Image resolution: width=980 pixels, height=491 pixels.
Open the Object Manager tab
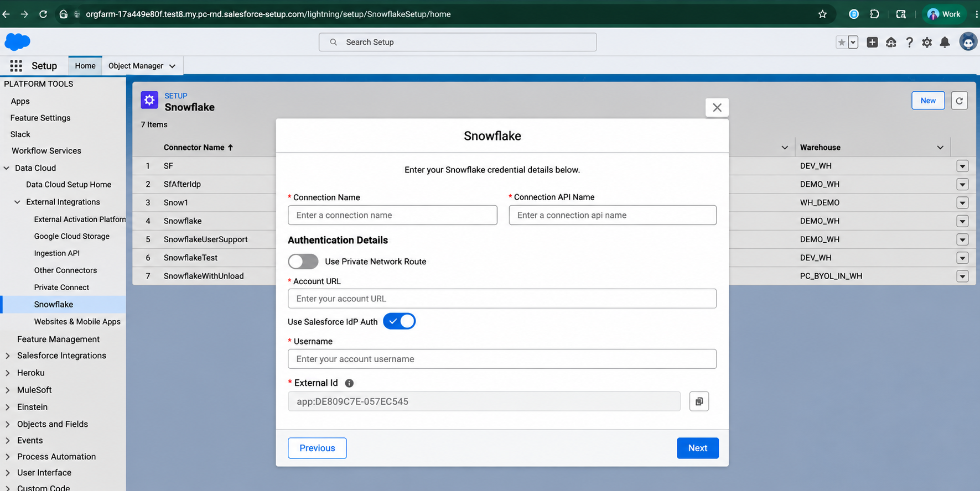(x=136, y=66)
